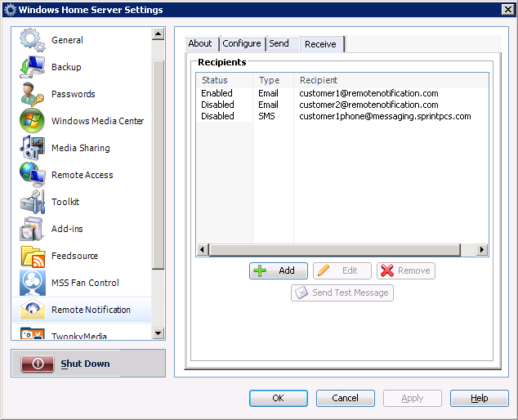Switch to the Send tab

tap(283, 43)
